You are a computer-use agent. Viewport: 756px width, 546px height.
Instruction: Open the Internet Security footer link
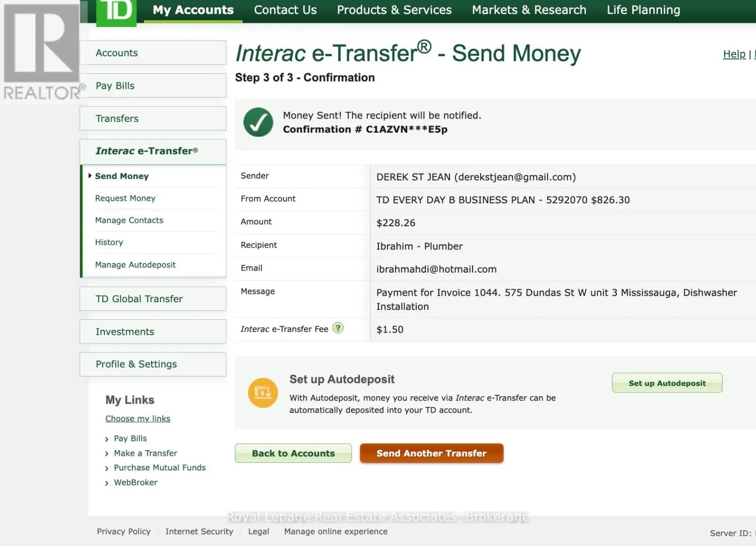coord(199,531)
